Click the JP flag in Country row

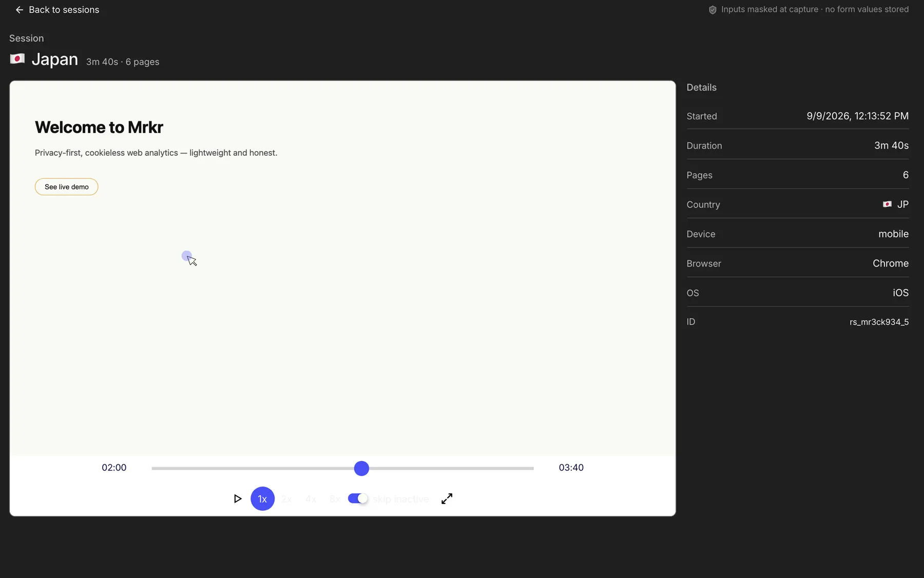[887, 204]
